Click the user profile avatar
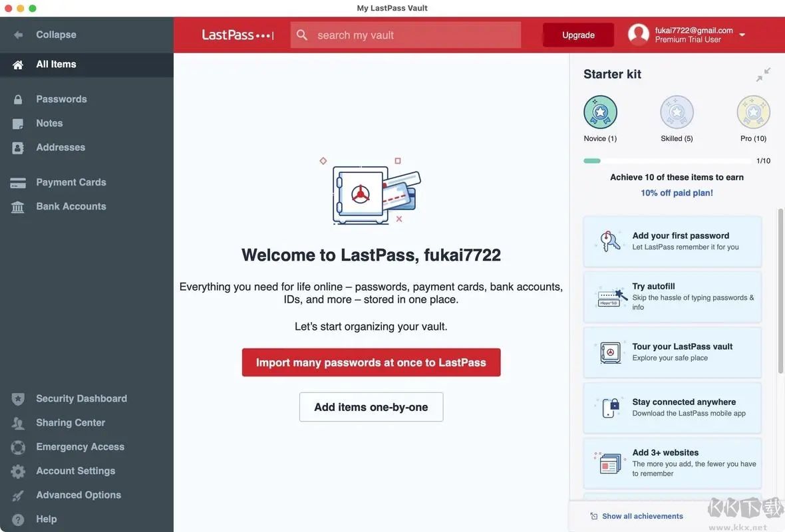785x532 pixels. (x=639, y=35)
